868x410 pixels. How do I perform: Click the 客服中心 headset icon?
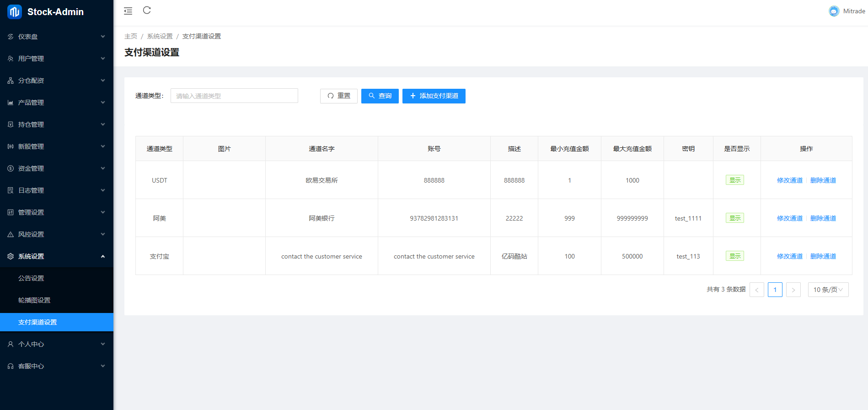coord(11,366)
